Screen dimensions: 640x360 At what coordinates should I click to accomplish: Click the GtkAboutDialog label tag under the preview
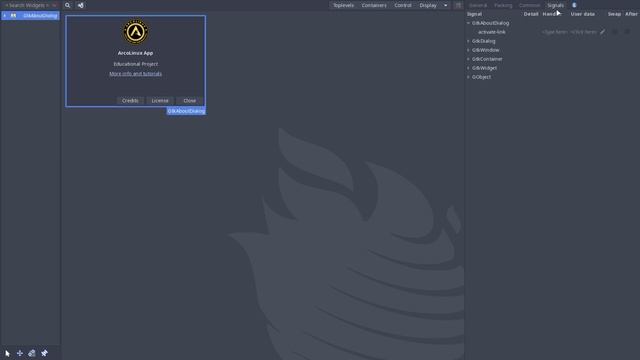(186, 111)
